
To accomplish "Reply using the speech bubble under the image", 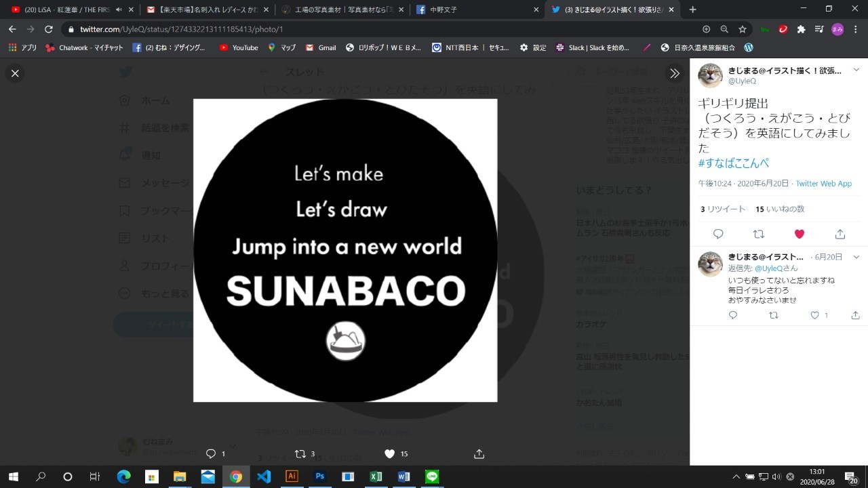I will pos(211,453).
